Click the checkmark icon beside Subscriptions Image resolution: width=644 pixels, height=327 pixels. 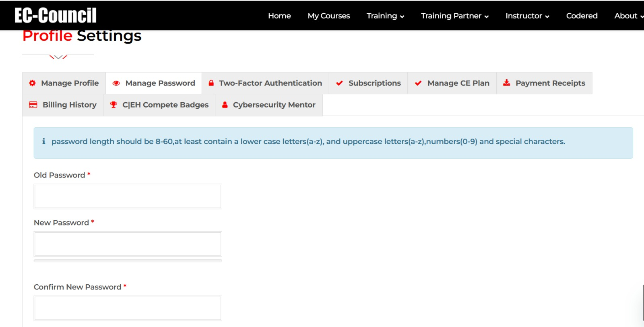[x=339, y=83]
